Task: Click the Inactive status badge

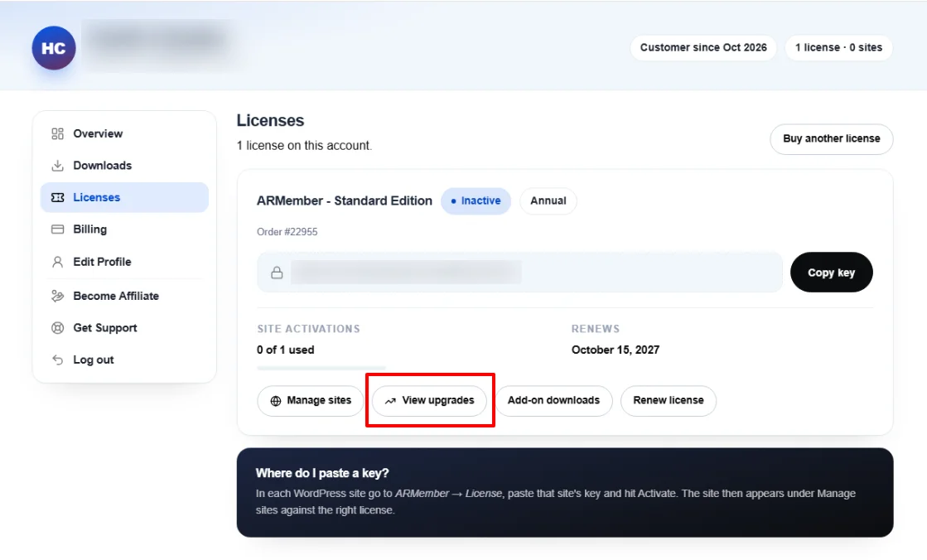Action: (476, 201)
